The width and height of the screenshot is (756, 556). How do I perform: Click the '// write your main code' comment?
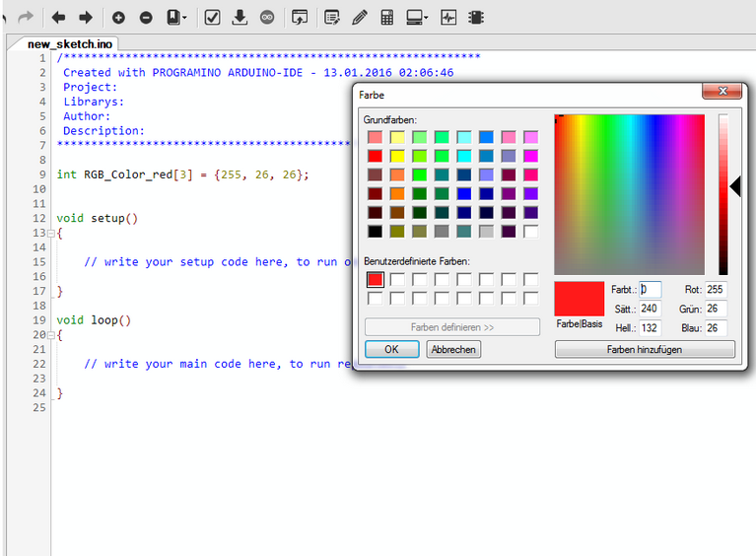[218, 364]
